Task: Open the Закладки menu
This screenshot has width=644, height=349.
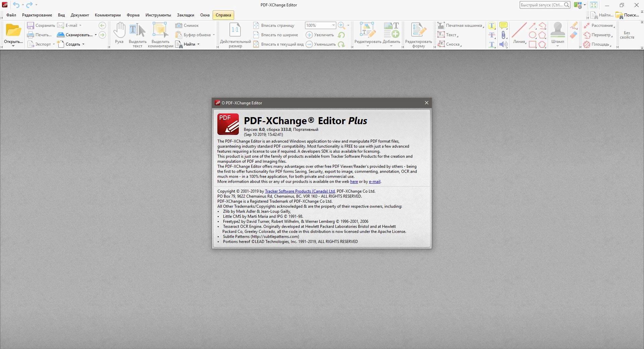Action: 185,15
